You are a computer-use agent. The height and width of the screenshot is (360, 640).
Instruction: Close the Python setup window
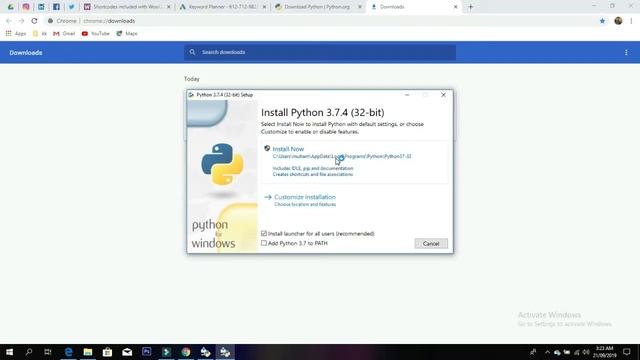443,95
